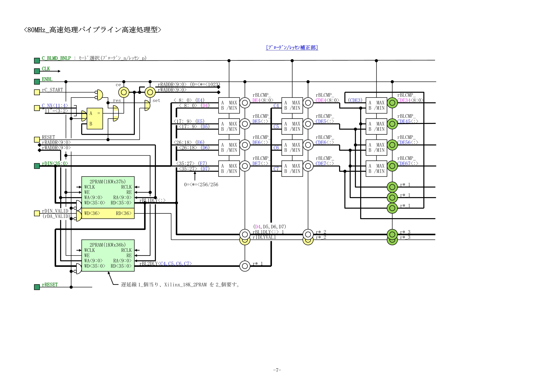Viewport: 554px width, 392px height.
Task: Click the Xilinx_18K_2PRAM delay line note
Action: click(x=180, y=285)
